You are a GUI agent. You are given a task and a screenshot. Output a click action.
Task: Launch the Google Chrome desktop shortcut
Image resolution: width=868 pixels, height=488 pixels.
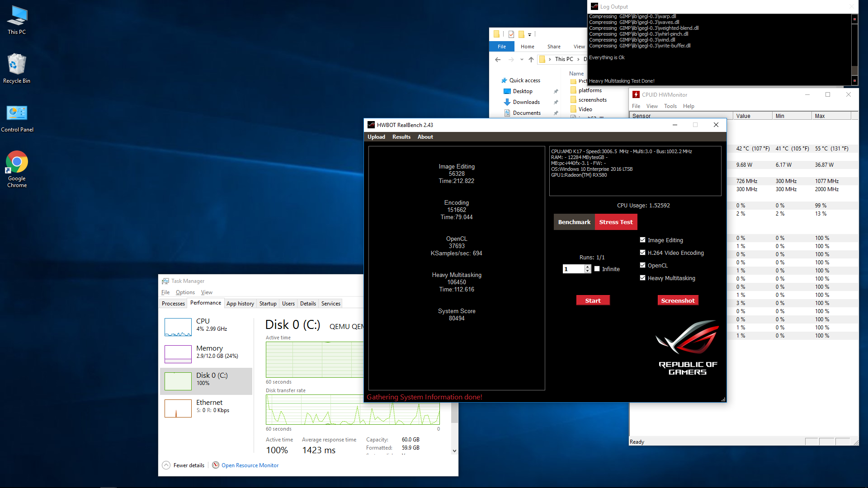coord(17,169)
